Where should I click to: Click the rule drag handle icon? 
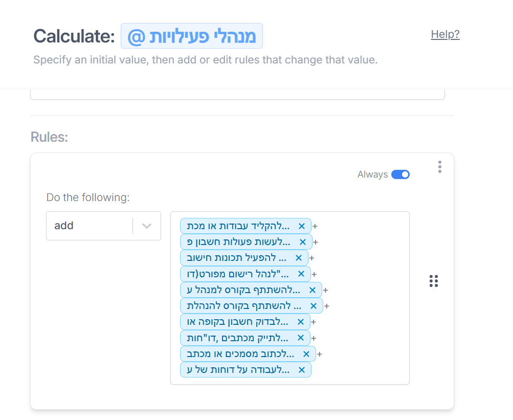pos(434,281)
